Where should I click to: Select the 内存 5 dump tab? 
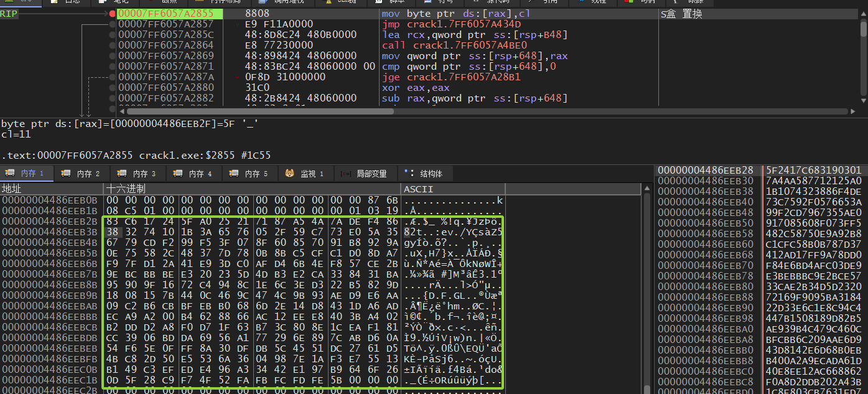[250, 174]
